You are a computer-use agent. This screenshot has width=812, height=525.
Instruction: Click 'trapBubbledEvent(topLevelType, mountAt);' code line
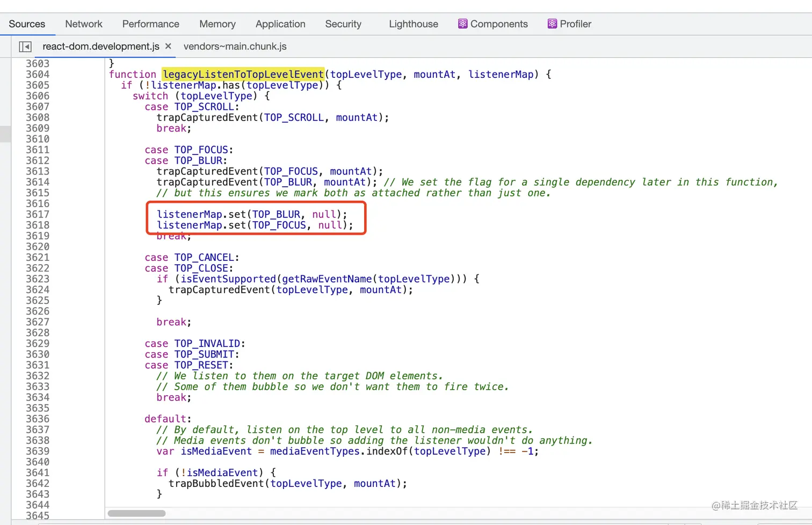click(288, 484)
